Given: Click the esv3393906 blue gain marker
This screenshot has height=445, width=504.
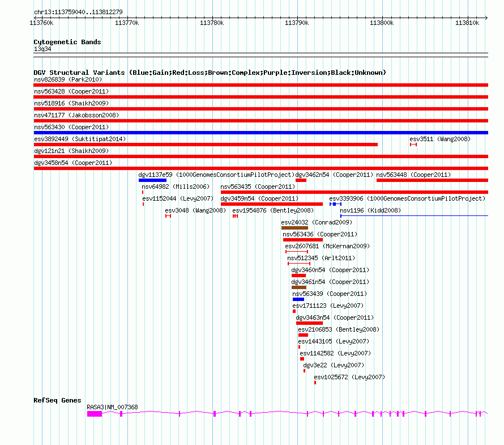Looking at the screenshot, I should click(335, 204).
